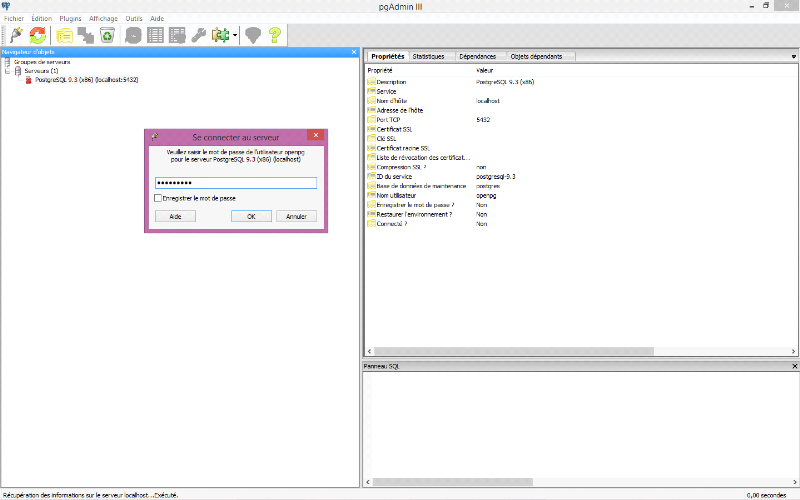
Task: Click the plug icon to add server connection
Action: point(16,35)
